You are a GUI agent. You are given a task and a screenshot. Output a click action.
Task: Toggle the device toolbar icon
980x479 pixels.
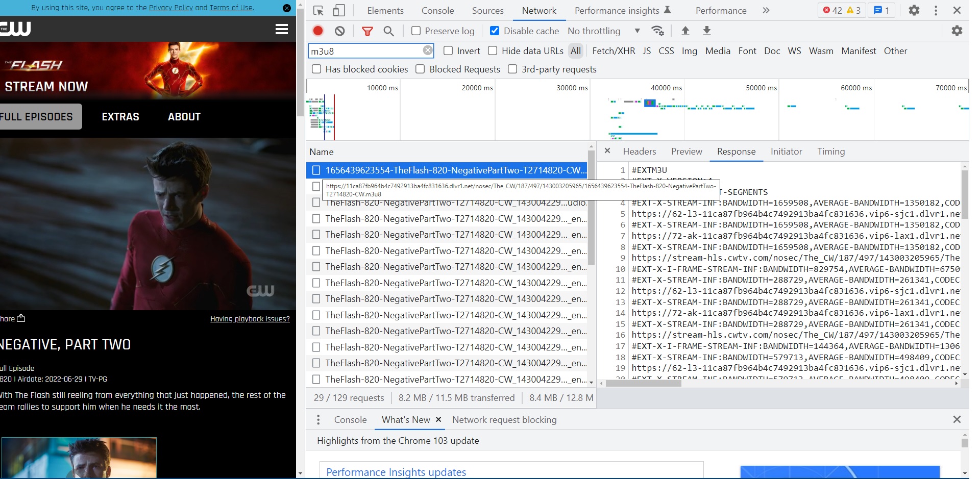[x=339, y=11]
